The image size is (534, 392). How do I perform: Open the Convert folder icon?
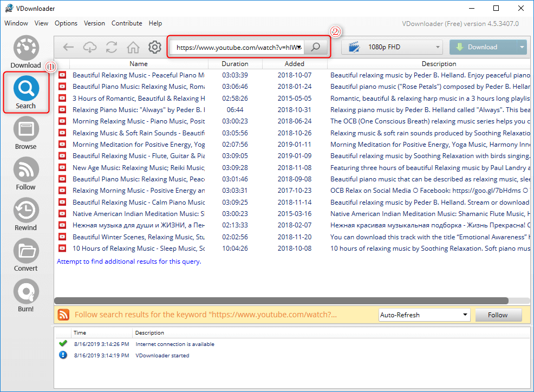[25, 255]
